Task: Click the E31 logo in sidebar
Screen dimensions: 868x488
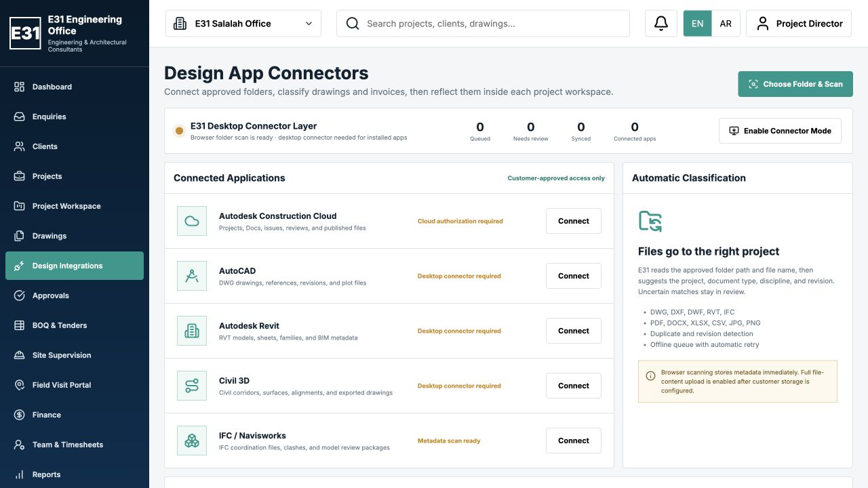Action: (x=25, y=33)
